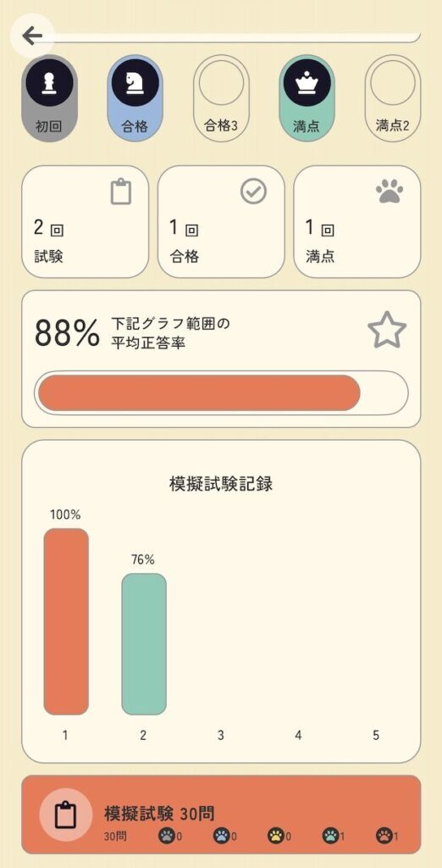442x868 pixels.
Task: Tap the knight badge labeled 合格
Action: pyautogui.click(x=135, y=98)
